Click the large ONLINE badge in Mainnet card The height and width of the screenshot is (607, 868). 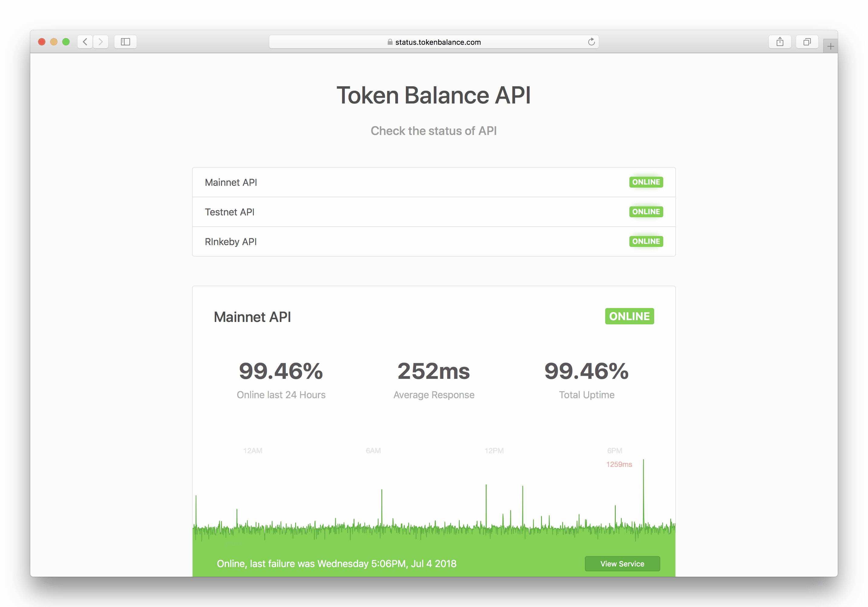pyautogui.click(x=629, y=316)
